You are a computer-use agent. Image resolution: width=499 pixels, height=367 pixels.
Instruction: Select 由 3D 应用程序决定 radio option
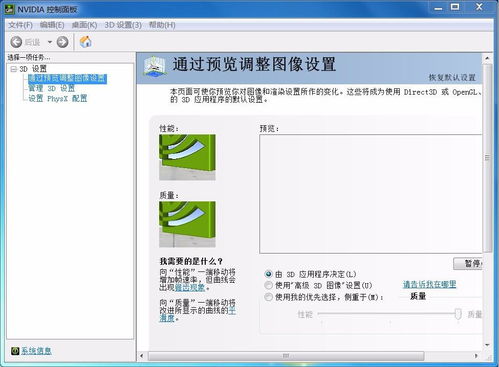(268, 274)
